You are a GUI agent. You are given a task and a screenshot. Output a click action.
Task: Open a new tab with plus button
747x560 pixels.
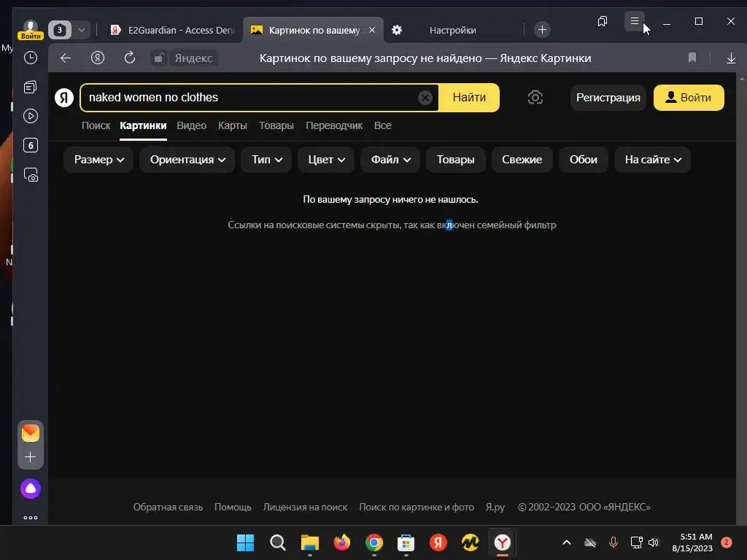(x=542, y=29)
